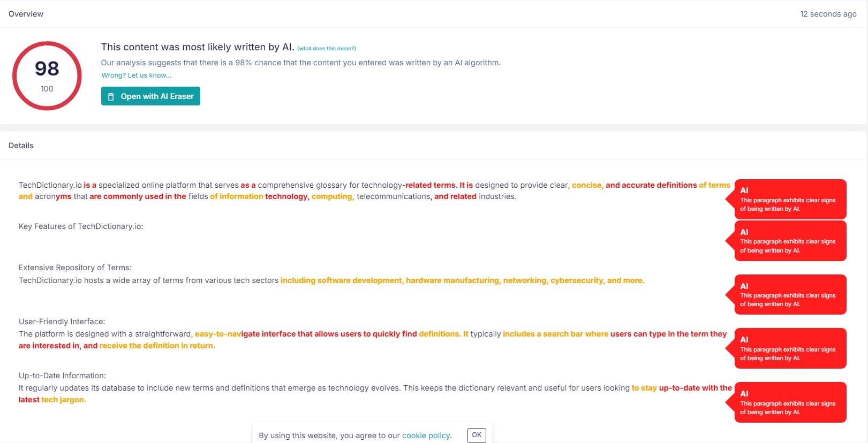Select AI badge next to User-Friendly Interface paragraph

[790, 348]
